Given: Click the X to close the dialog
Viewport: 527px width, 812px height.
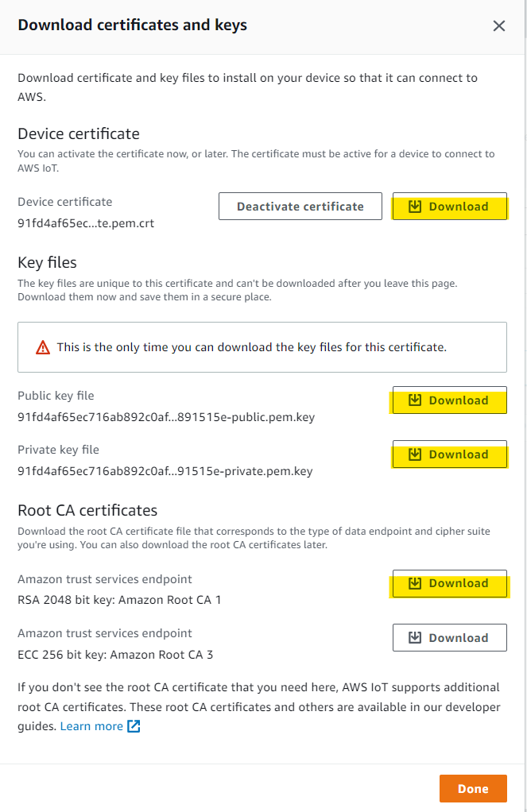Looking at the screenshot, I should pyautogui.click(x=499, y=25).
